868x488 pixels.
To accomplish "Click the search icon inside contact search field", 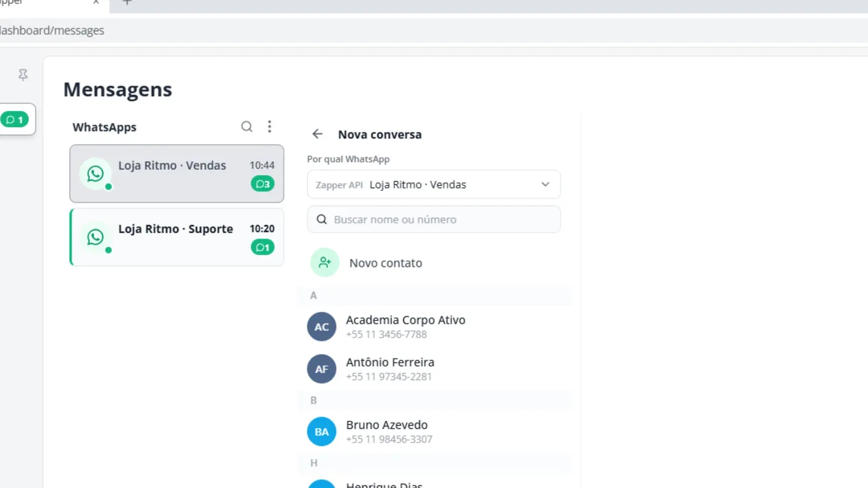I will click(x=322, y=219).
